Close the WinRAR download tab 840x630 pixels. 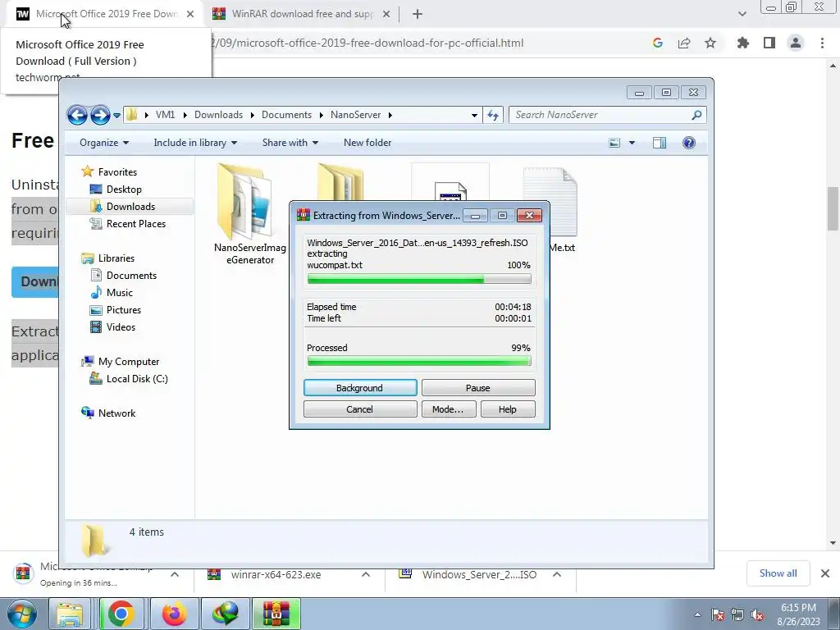click(386, 14)
